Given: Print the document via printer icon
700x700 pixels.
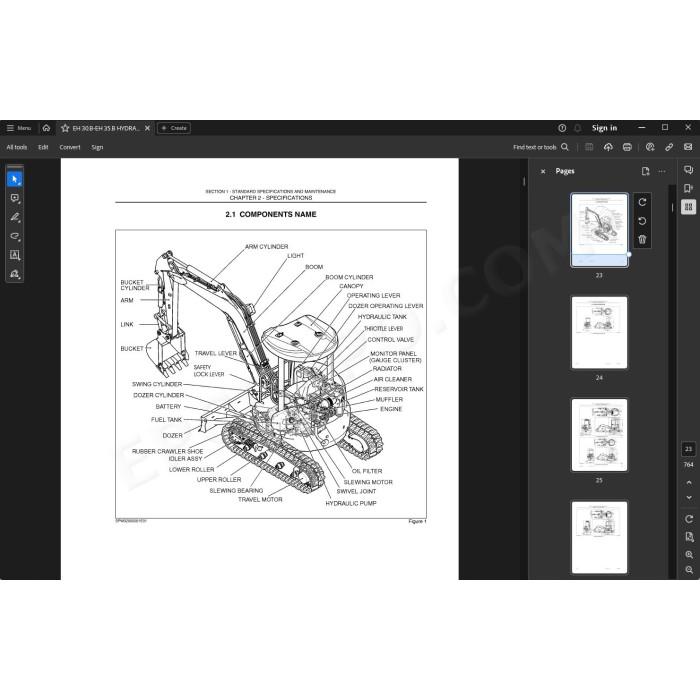Looking at the screenshot, I should pyautogui.click(x=627, y=147).
